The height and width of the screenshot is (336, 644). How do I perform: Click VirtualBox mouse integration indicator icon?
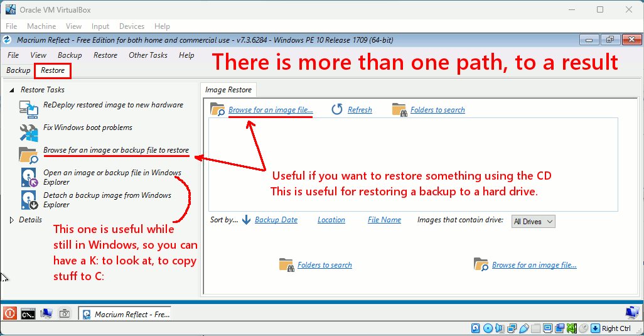[583, 328]
